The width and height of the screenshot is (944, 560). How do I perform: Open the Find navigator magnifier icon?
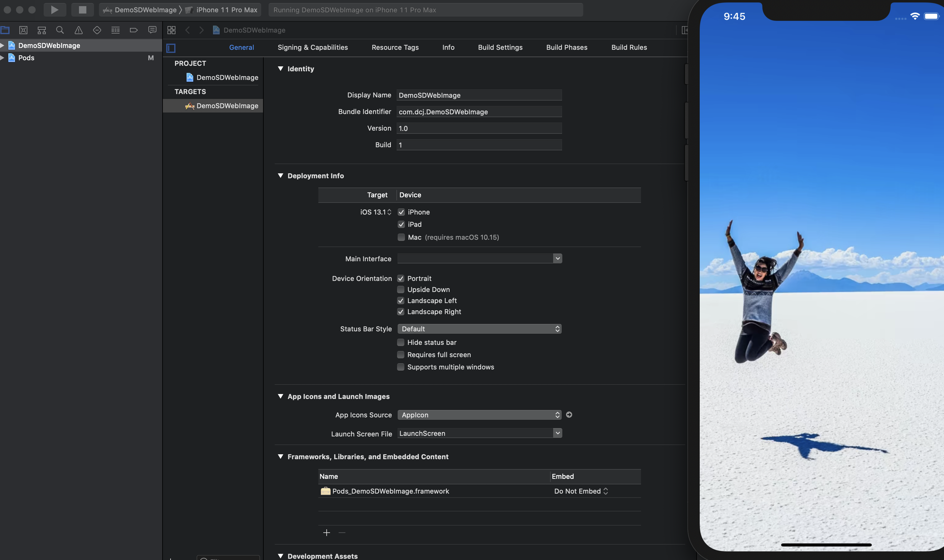coord(60,30)
